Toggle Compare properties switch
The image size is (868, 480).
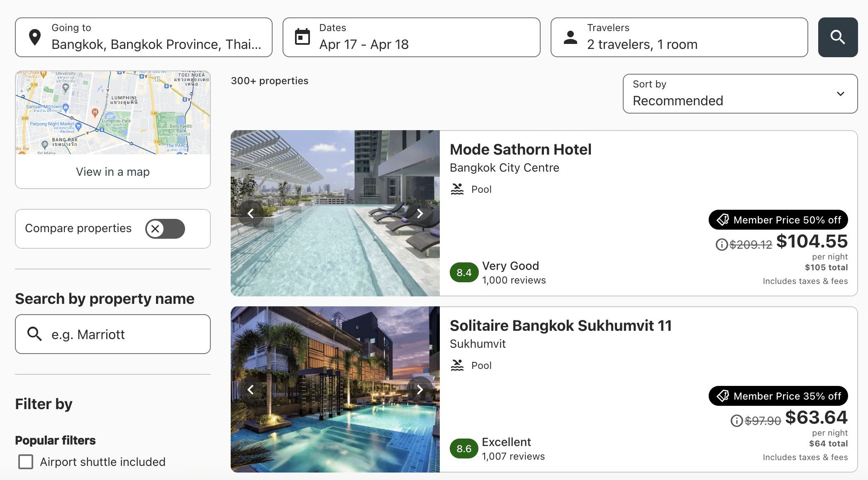pos(165,229)
